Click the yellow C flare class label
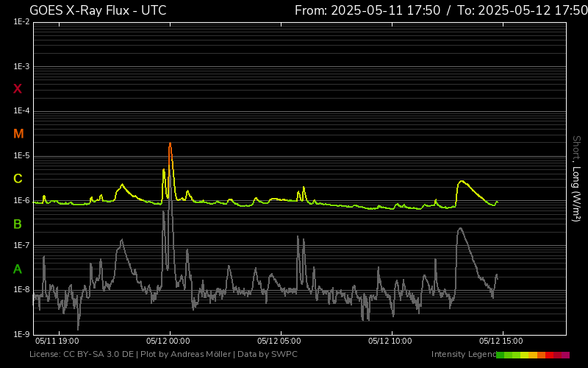This screenshot has width=588, height=368. (18, 179)
